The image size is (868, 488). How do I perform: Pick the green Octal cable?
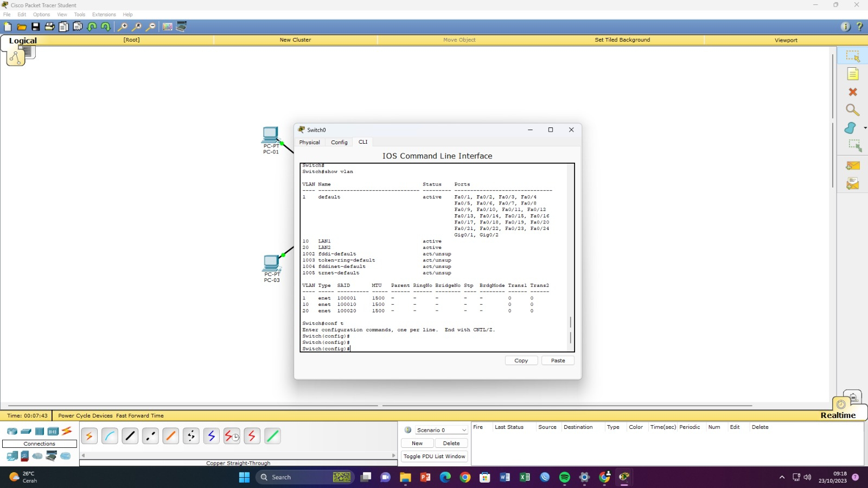(x=272, y=436)
